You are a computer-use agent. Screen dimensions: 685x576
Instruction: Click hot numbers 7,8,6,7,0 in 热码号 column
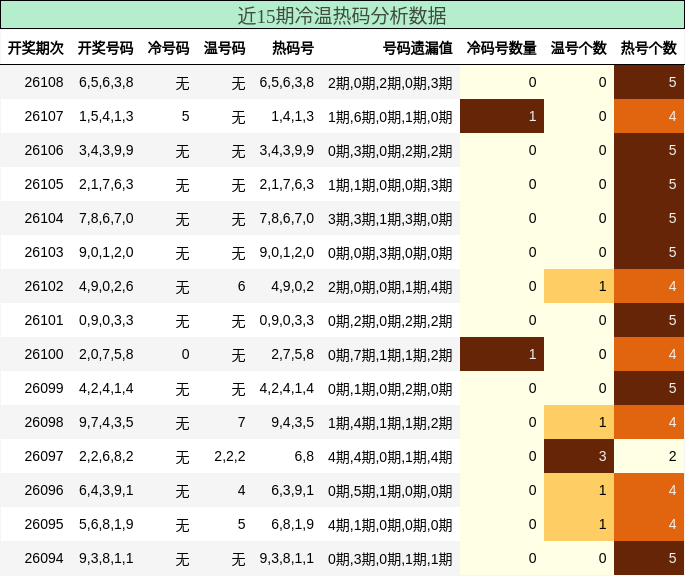point(287,218)
